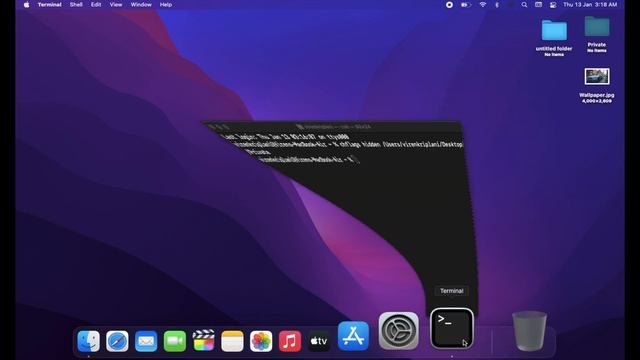Screen dimensions: 640x360
Task: Click the battery status icon
Action: (465, 5)
